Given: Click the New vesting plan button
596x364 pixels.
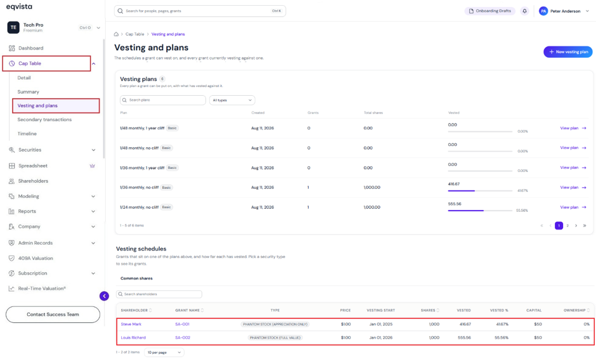Looking at the screenshot, I should (x=568, y=52).
